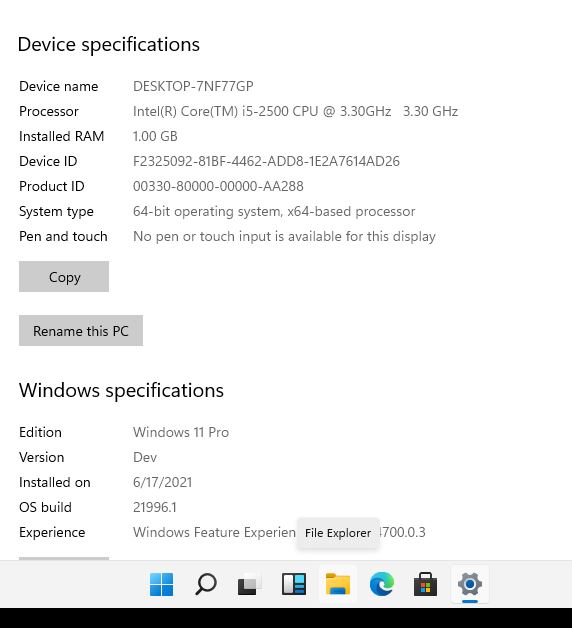Launch File Explorer from taskbar
The image size is (572, 628).
tap(338, 584)
